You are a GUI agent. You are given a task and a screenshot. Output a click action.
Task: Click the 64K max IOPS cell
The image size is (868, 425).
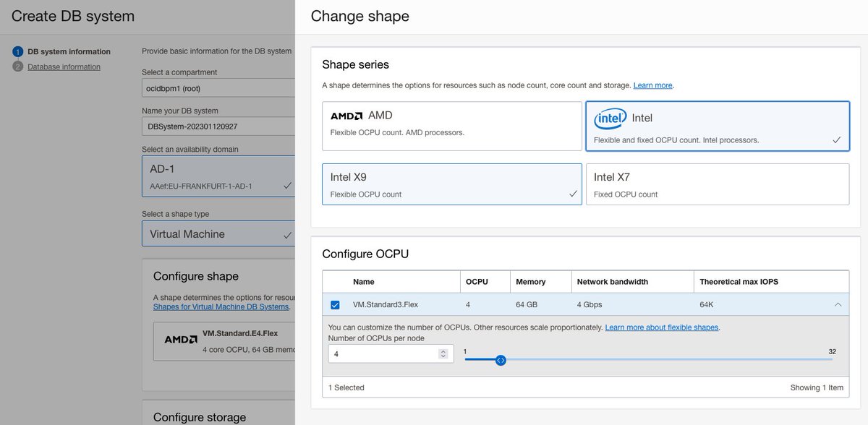pyautogui.click(x=706, y=304)
